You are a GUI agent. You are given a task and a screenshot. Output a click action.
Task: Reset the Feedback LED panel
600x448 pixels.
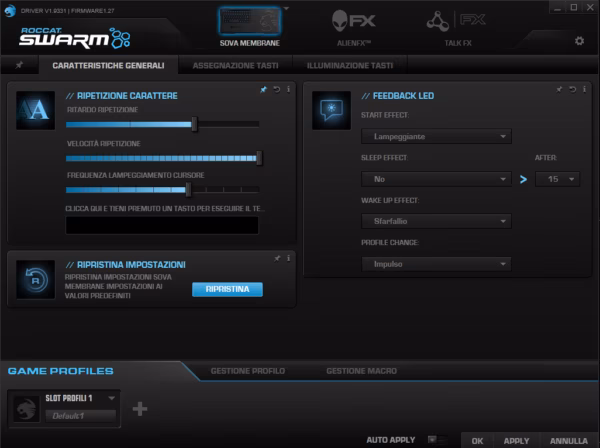pyautogui.click(x=572, y=90)
